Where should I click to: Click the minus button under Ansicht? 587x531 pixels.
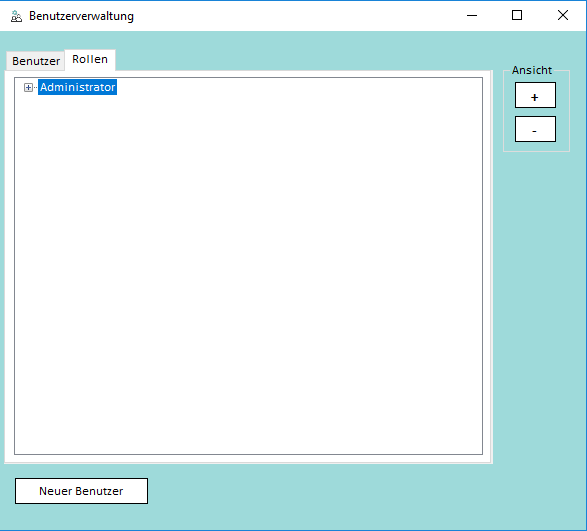point(535,129)
